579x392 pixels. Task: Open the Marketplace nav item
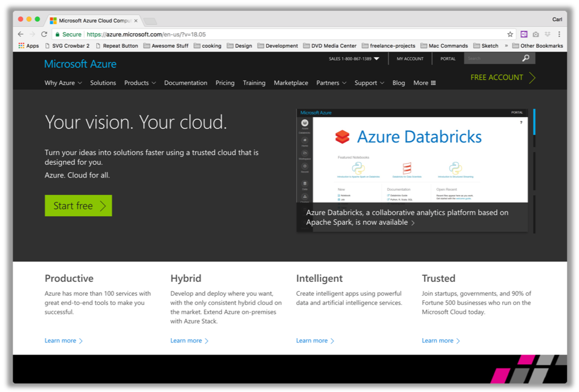click(291, 83)
